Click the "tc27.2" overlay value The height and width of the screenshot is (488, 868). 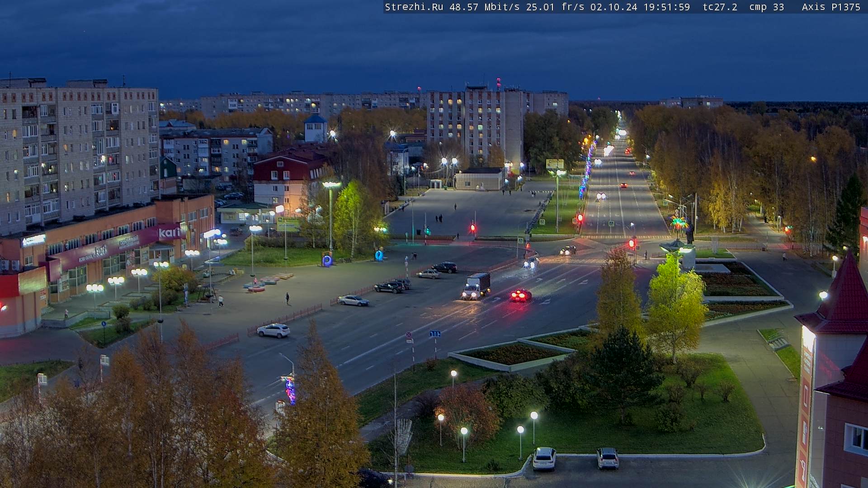(720, 7)
